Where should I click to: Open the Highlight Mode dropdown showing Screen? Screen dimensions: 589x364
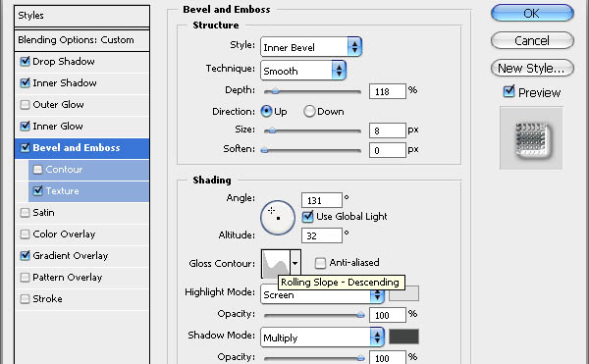pos(322,295)
